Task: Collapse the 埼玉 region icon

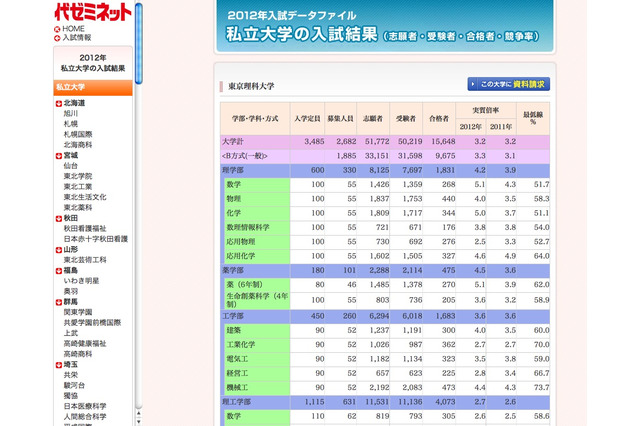Action: click(x=59, y=365)
